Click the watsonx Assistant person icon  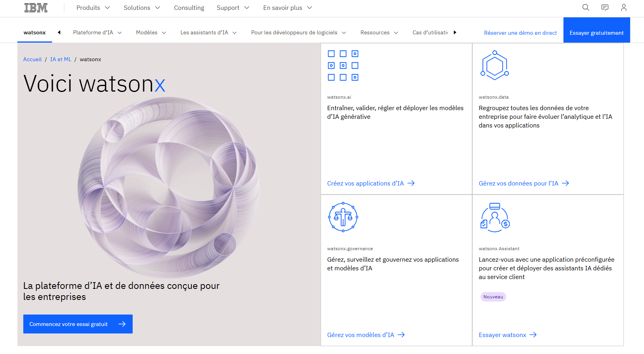(495, 217)
